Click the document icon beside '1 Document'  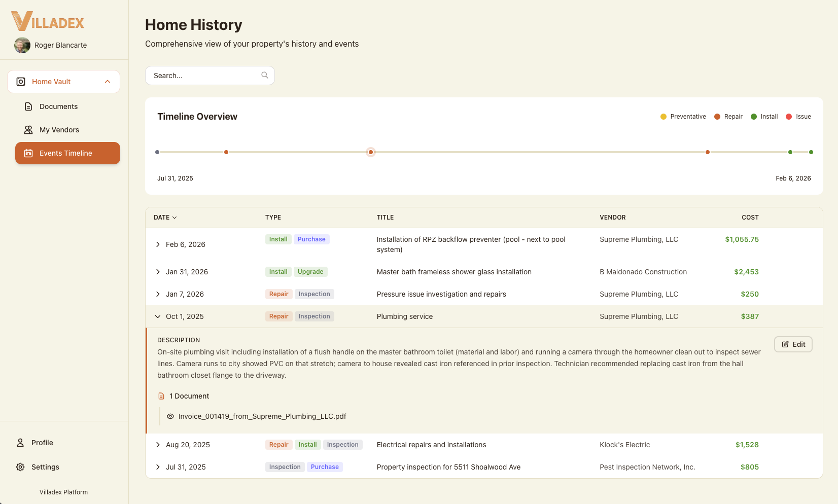point(161,396)
